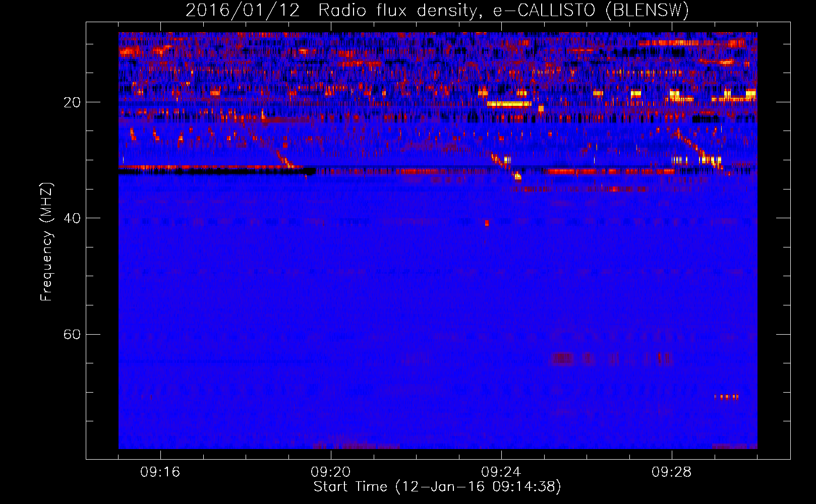This screenshot has height=504, width=816.
Task: Click the plot title 'Radio flux density, e-CALLISTO (BLENSW)'
Action: pos(503,11)
